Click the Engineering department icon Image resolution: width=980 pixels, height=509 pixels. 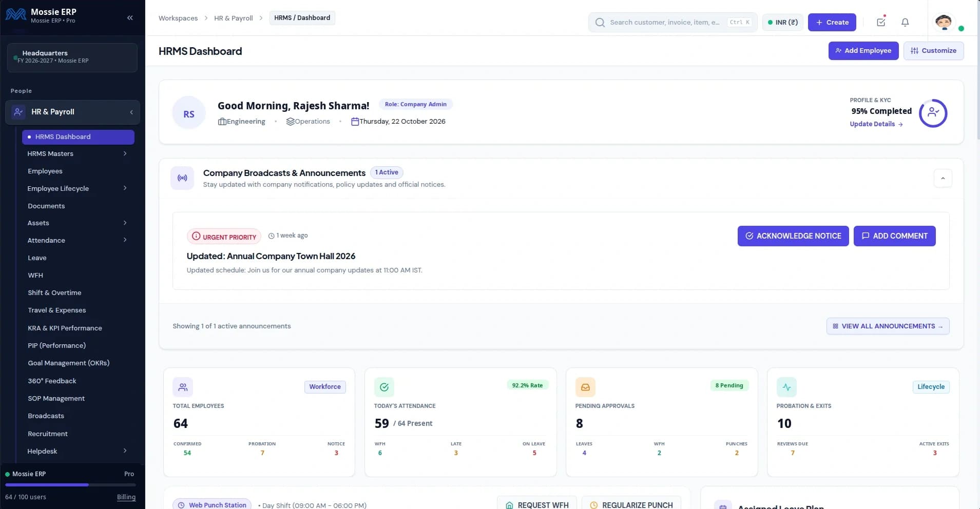point(222,122)
